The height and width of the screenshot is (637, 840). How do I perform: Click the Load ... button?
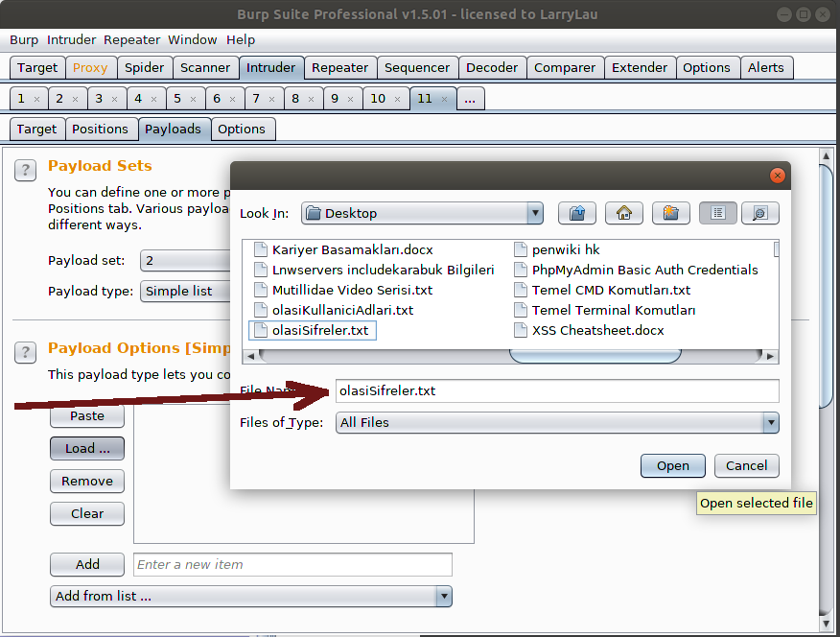(x=87, y=448)
